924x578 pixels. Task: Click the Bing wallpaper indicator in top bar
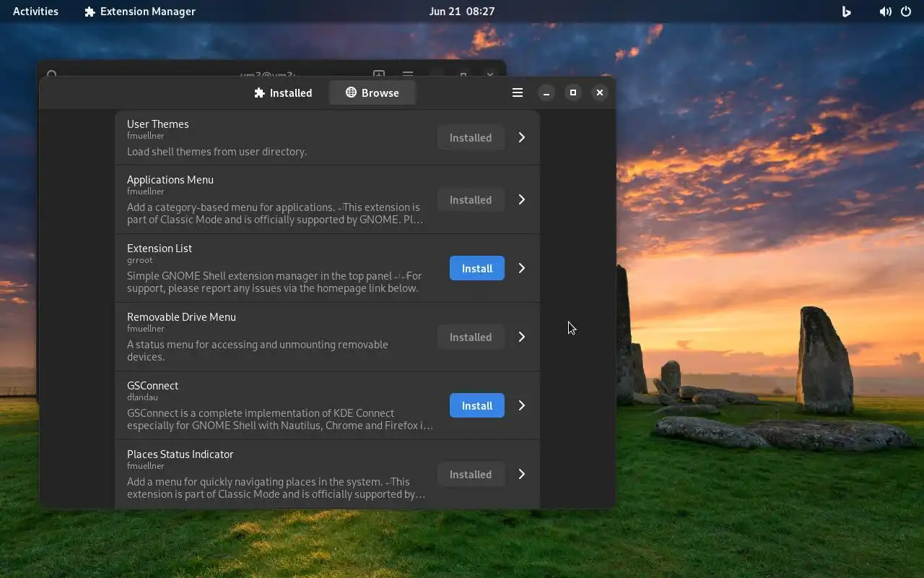(x=847, y=12)
